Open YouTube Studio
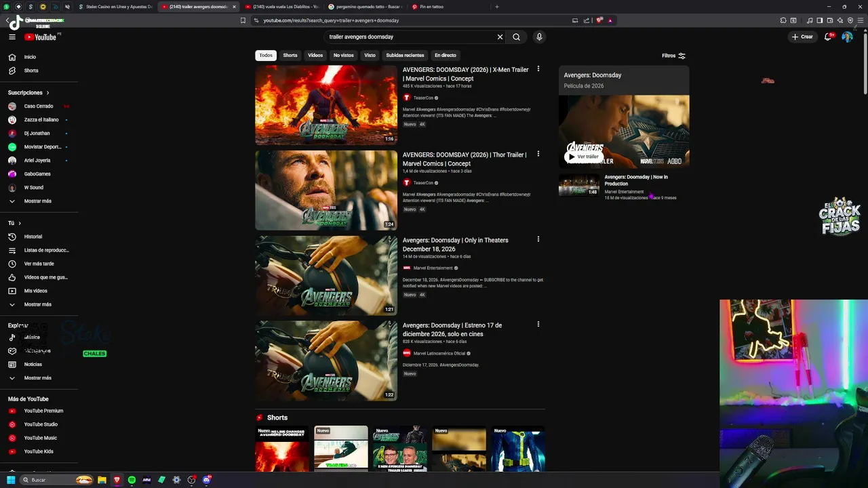This screenshot has height=488, width=868. [x=41, y=424]
